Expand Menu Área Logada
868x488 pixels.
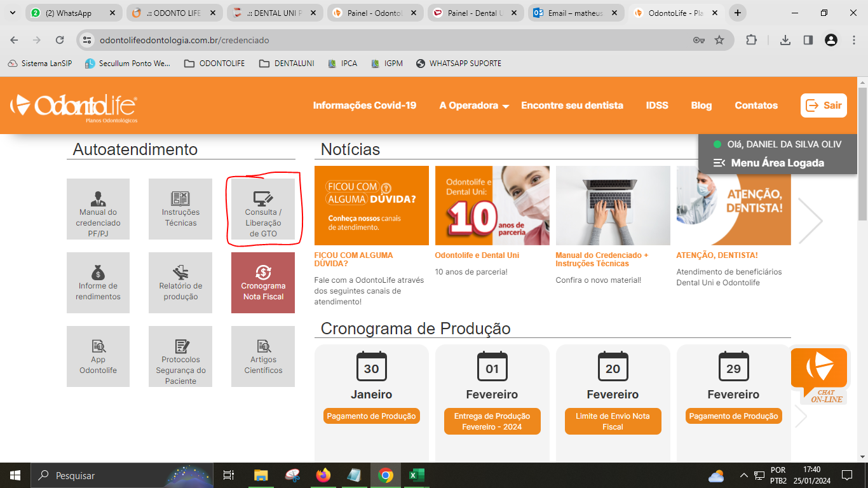[x=769, y=163]
